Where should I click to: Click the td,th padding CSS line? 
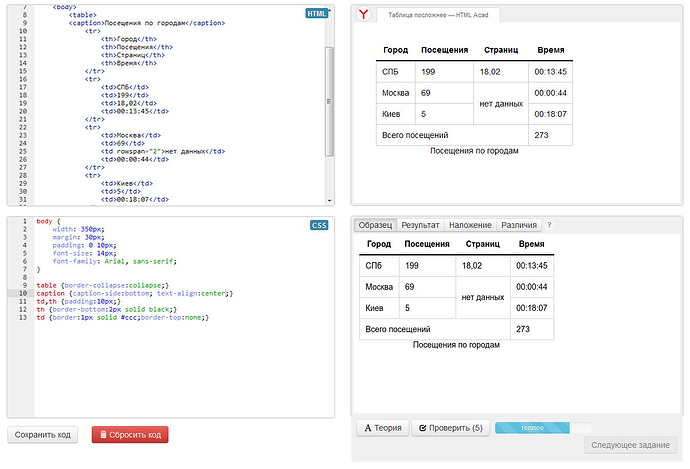pos(78,301)
